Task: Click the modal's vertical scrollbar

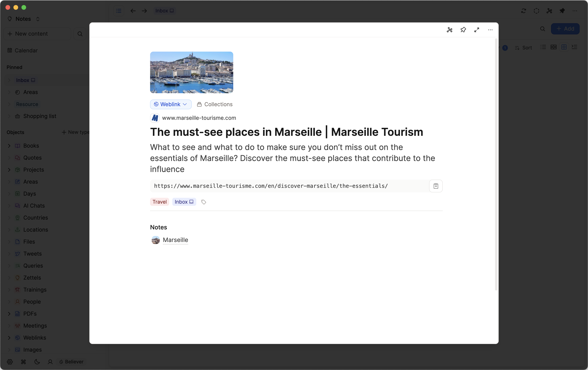Action: [496, 164]
